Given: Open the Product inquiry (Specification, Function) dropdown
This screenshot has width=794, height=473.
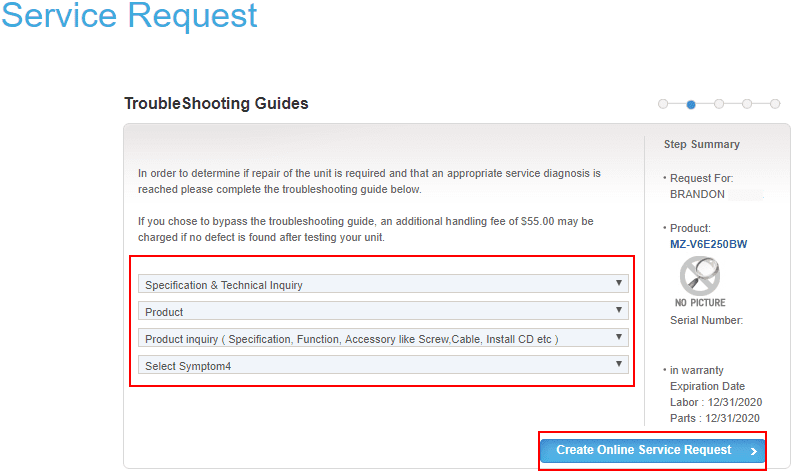Looking at the screenshot, I should (x=383, y=339).
